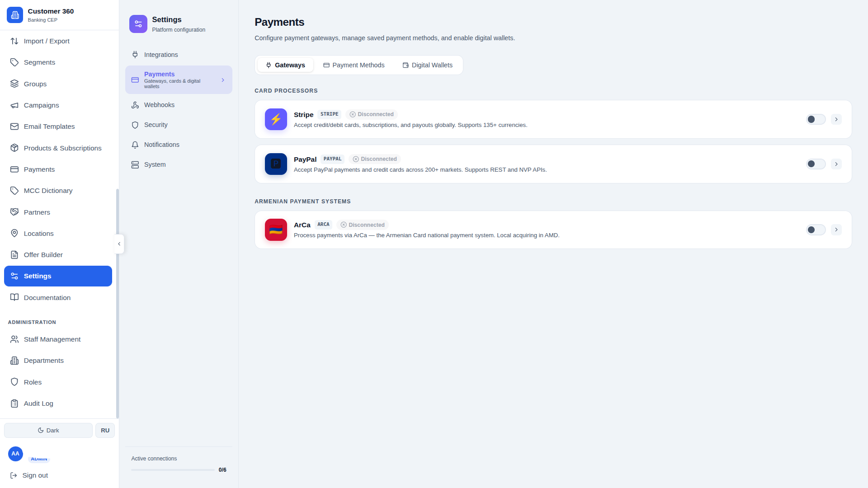Image resolution: width=868 pixels, height=488 pixels.
Task: Click the PayPal logo icon
Action: coord(276,164)
